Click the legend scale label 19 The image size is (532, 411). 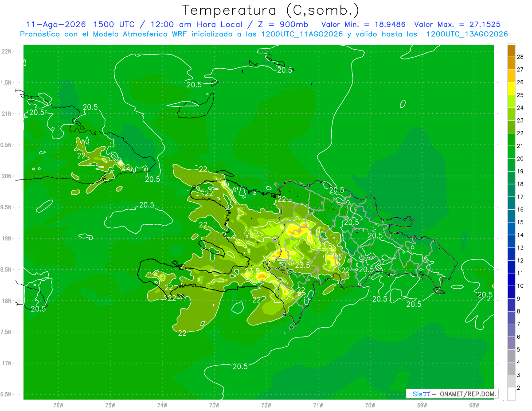click(520, 171)
